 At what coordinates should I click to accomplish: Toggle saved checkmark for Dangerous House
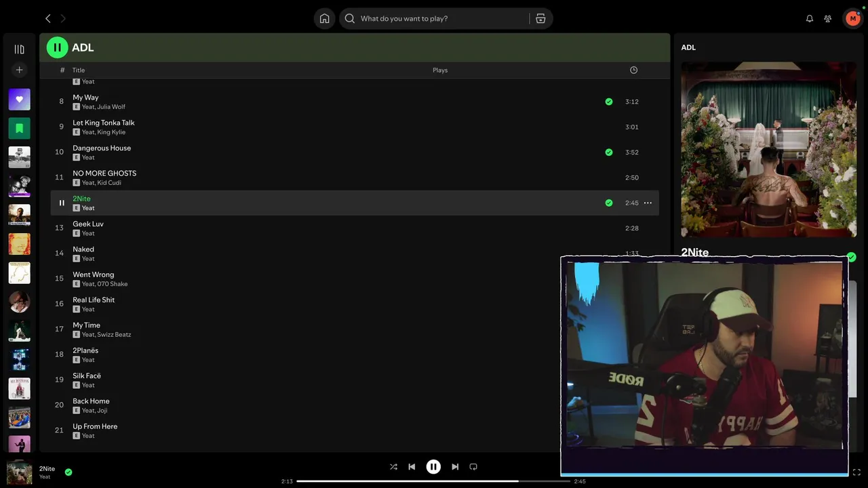(x=608, y=152)
